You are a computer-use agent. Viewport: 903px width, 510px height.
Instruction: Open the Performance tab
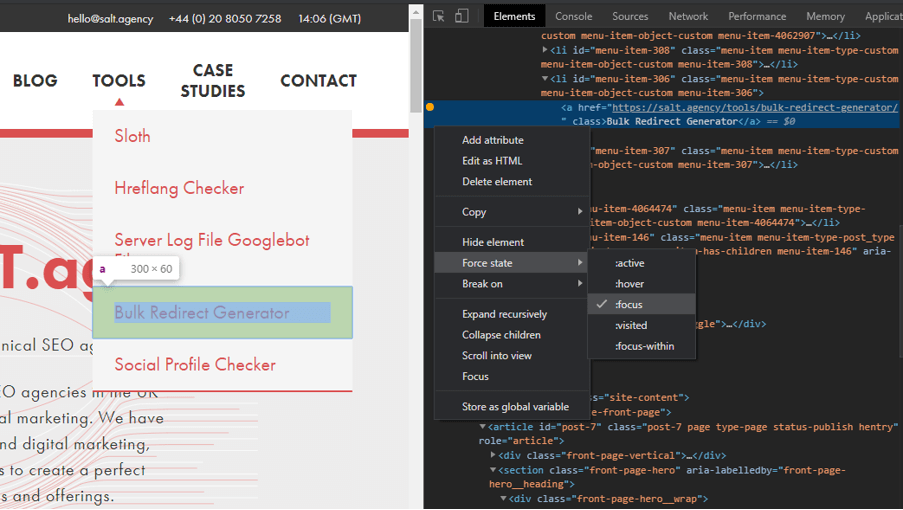click(x=757, y=16)
